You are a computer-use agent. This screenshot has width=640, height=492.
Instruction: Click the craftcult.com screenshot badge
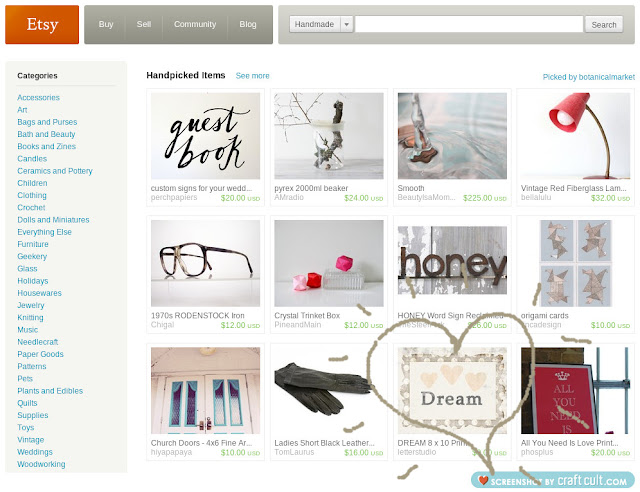point(553,481)
